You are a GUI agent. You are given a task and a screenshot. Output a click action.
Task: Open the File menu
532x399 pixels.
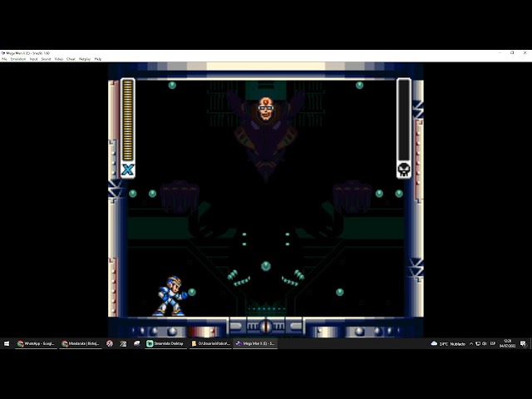click(4, 59)
